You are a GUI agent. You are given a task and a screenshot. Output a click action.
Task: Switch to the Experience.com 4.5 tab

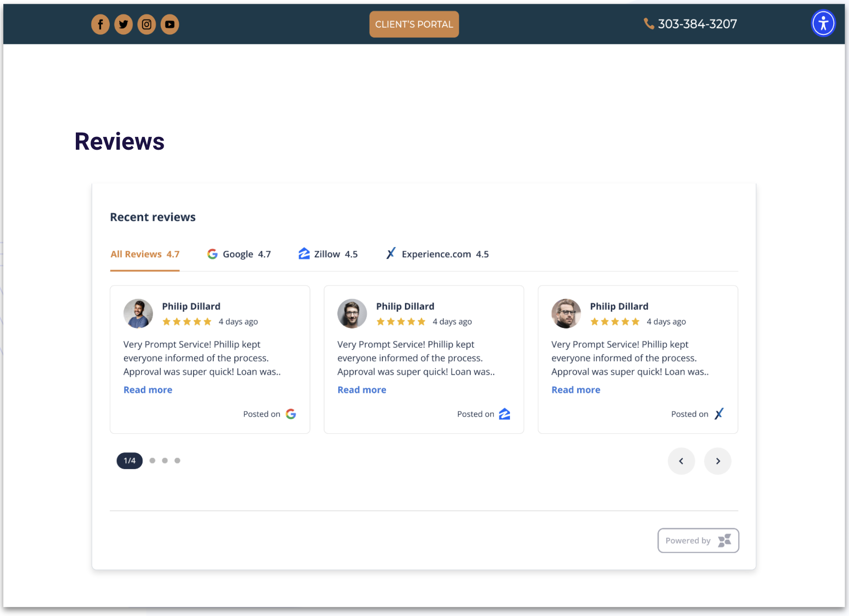(x=437, y=254)
